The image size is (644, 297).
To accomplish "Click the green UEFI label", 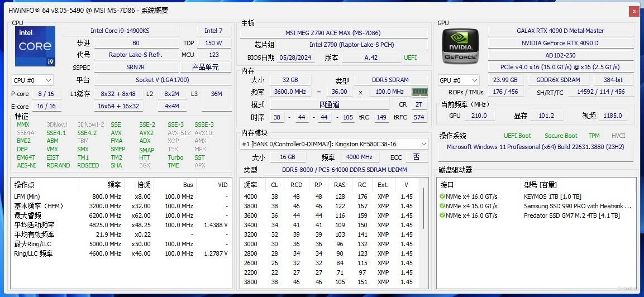I will click(411, 58).
